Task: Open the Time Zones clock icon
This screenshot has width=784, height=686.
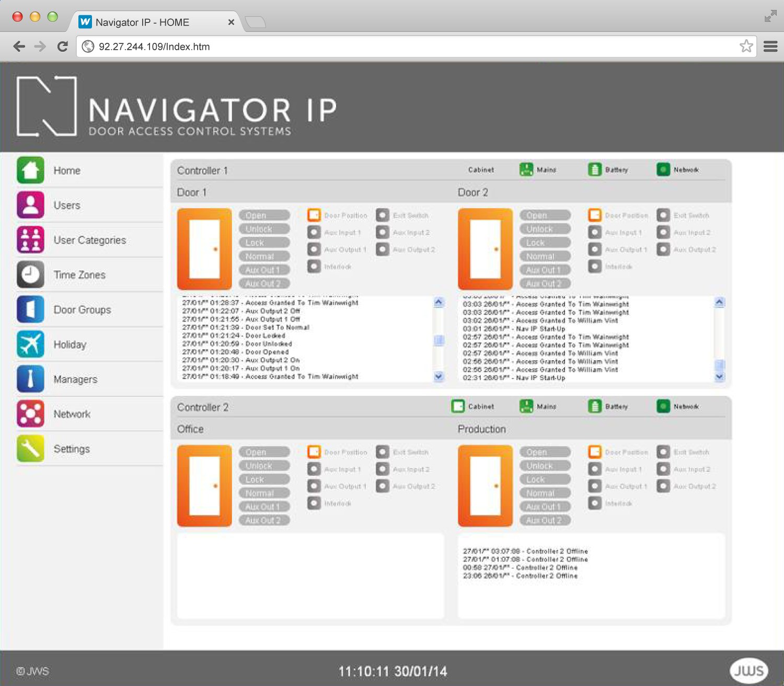Action: point(30,275)
